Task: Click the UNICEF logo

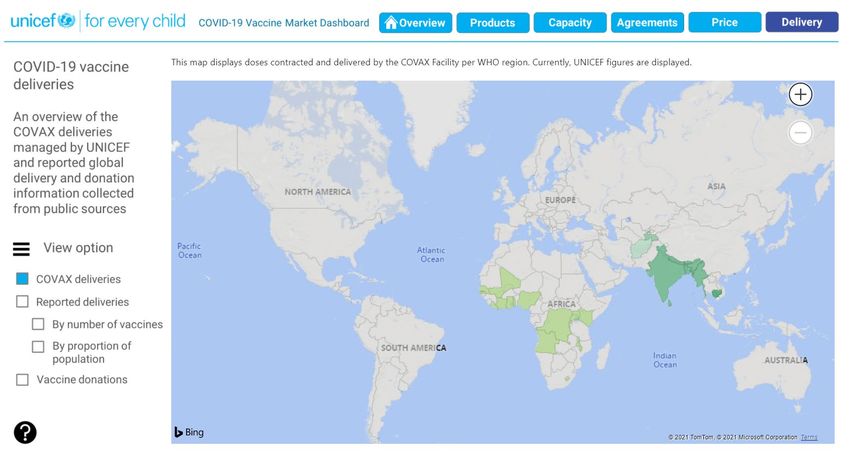Action: (x=43, y=21)
